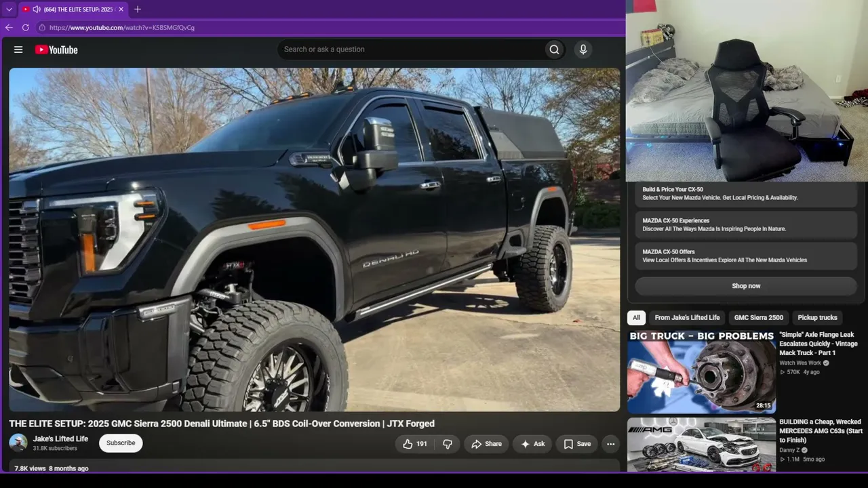
Task: Select the GMC Sierra 2500 chip
Action: coord(758,317)
